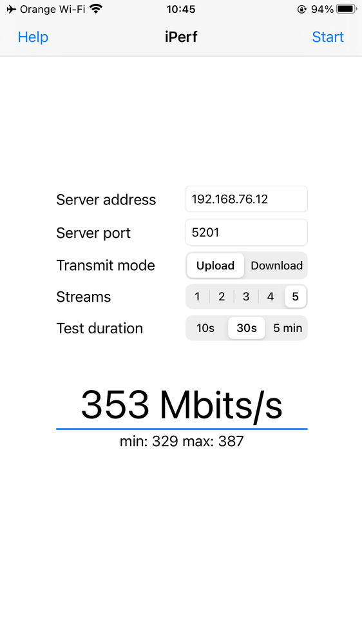Screen dimensions: 362x644
Task: Tap the rotation lock icon
Action: tap(301, 9)
